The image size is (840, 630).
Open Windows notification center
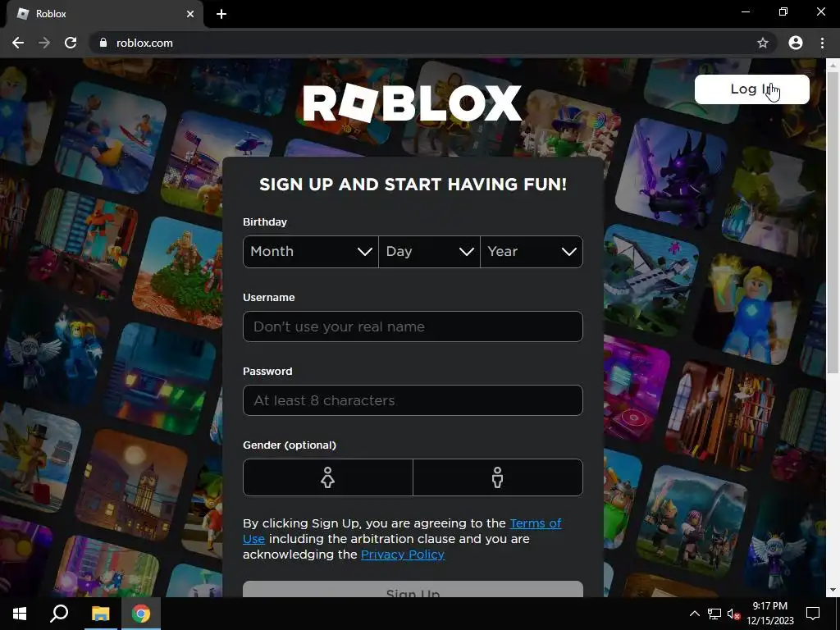pos(813,614)
